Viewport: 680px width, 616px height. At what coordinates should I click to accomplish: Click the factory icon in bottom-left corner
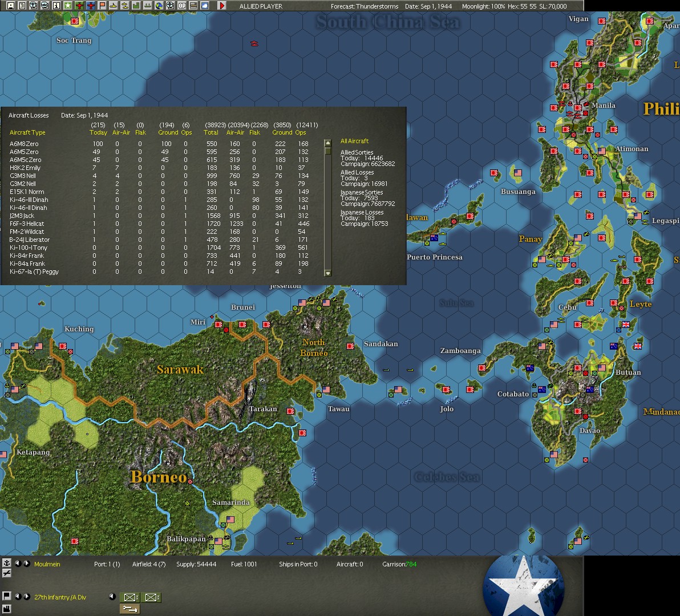[6, 608]
